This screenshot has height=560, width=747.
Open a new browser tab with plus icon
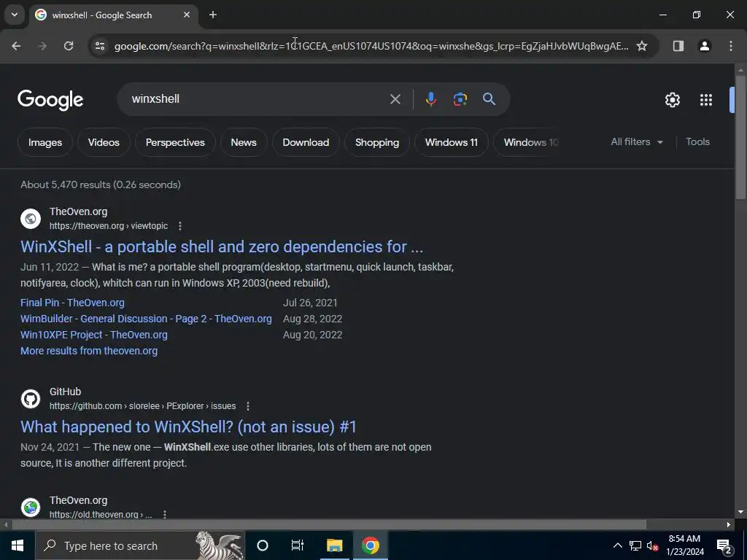click(213, 15)
